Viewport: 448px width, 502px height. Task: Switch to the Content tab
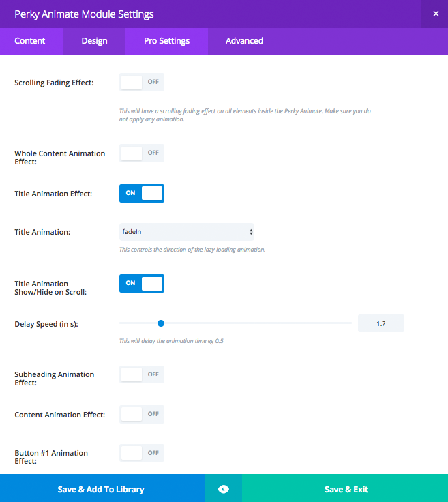point(30,41)
